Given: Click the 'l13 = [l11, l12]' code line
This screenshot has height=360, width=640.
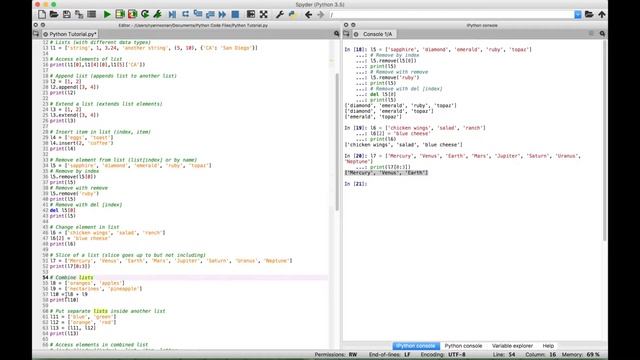Looking at the screenshot, I should pyautogui.click(x=73, y=328).
